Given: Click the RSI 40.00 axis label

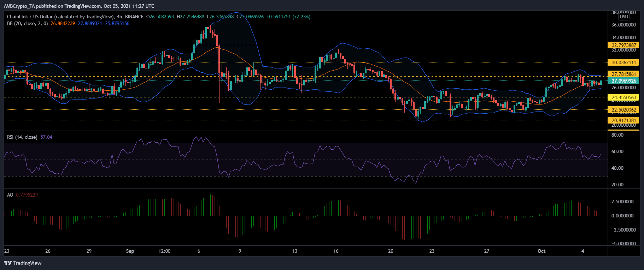Looking at the screenshot, I should pyautogui.click(x=617, y=168).
